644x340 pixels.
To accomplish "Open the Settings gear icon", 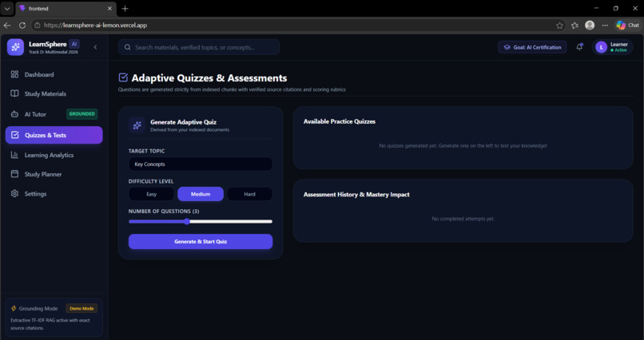I will [x=15, y=194].
